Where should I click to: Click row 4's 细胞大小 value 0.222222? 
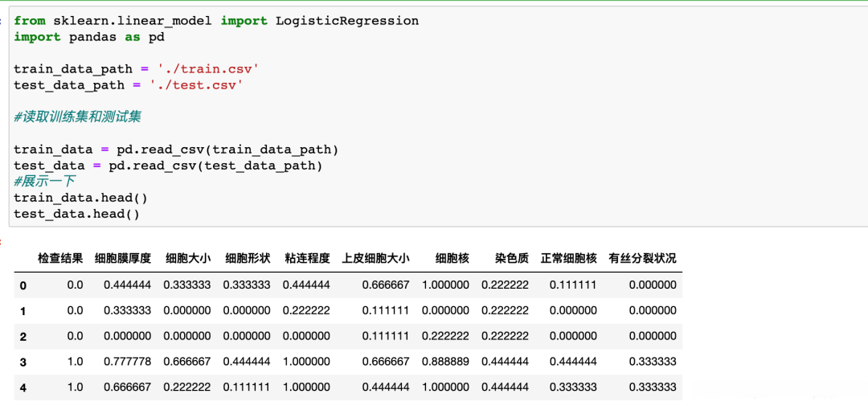pyautogui.click(x=186, y=387)
